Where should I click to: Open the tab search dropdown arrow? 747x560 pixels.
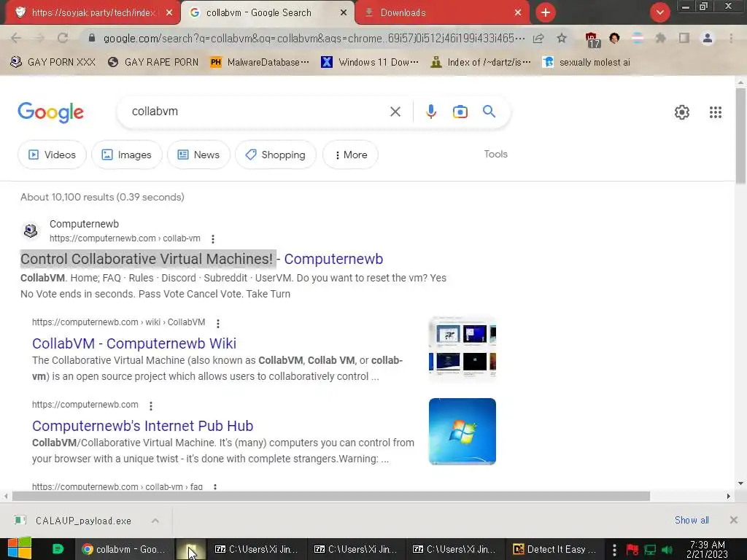tap(659, 12)
